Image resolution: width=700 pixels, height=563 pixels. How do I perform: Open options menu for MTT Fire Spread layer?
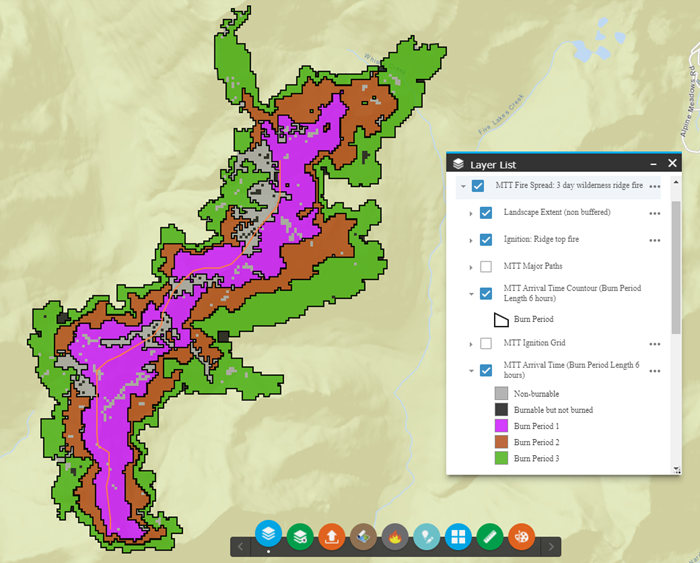[655, 186]
